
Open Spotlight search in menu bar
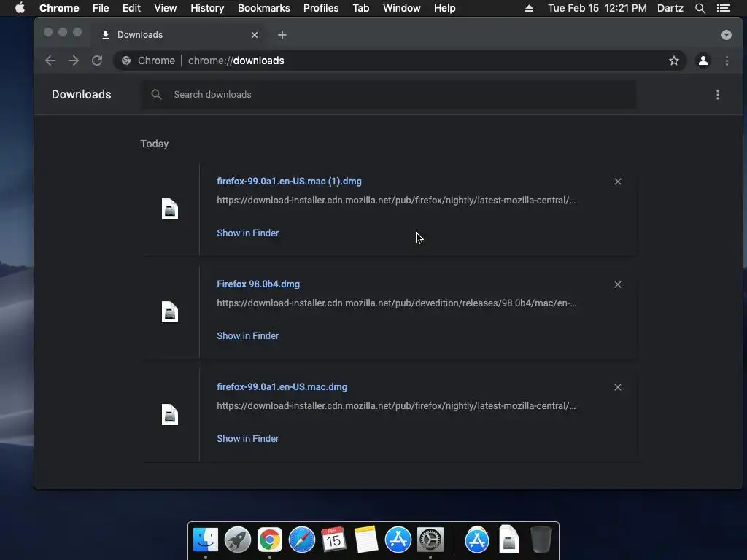700,8
